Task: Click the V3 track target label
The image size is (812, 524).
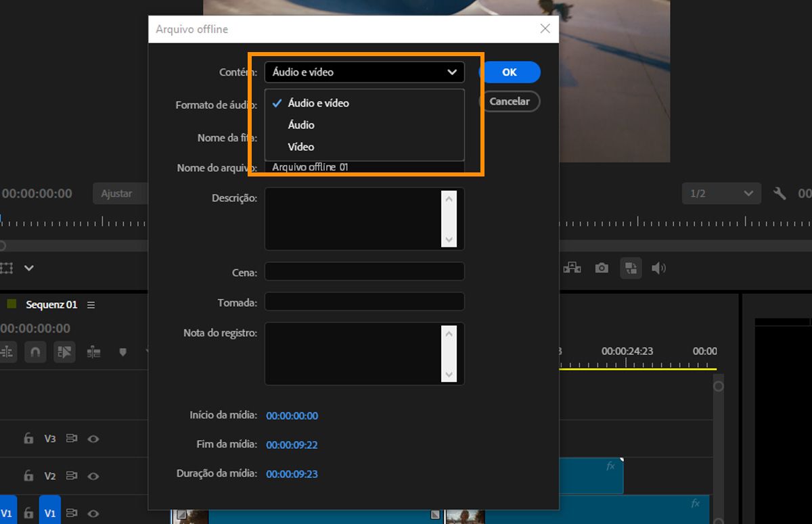Action: click(x=50, y=439)
